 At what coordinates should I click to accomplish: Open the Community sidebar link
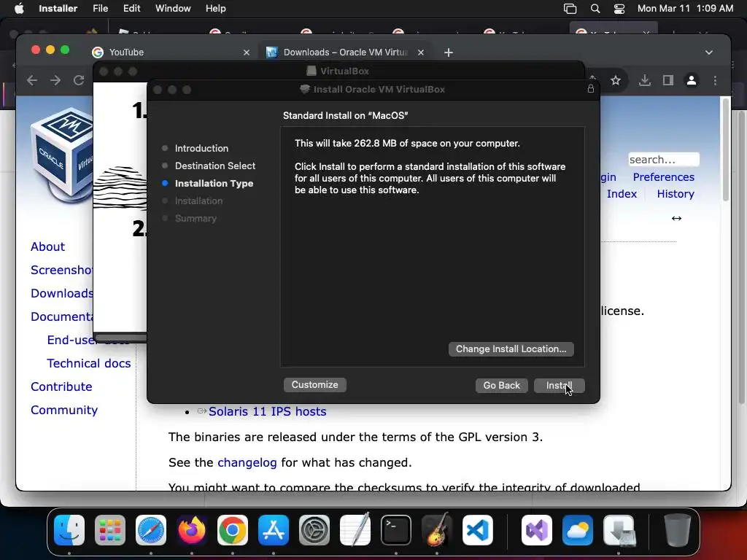coord(64,410)
